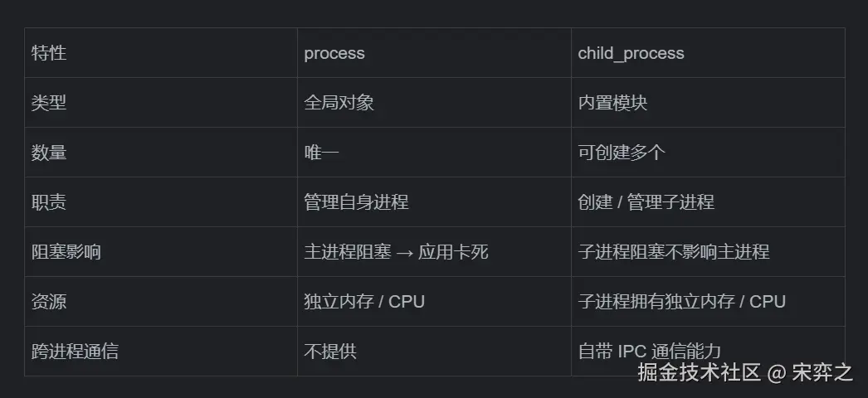Viewport: 868px width, 398px height.
Task: Click the 特性 header cell
Action: [49, 53]
